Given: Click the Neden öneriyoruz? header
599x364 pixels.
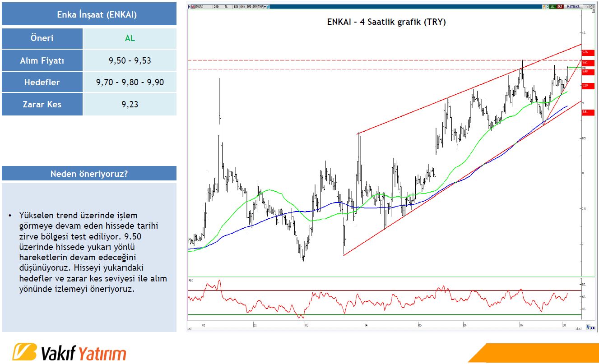Looking at the screenshot, I should click(89, 174).
